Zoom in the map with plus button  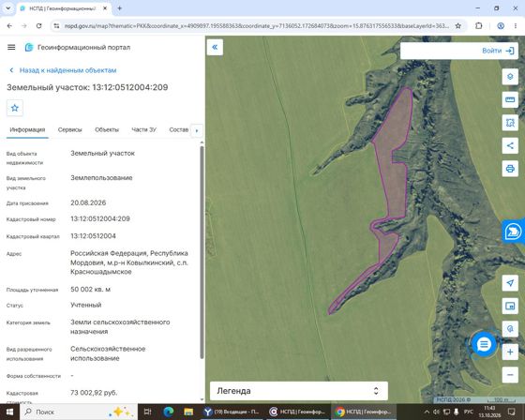[510, 352]
